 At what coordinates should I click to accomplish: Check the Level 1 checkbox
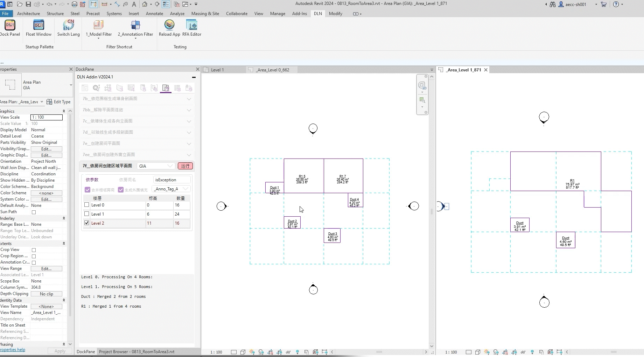87,214
